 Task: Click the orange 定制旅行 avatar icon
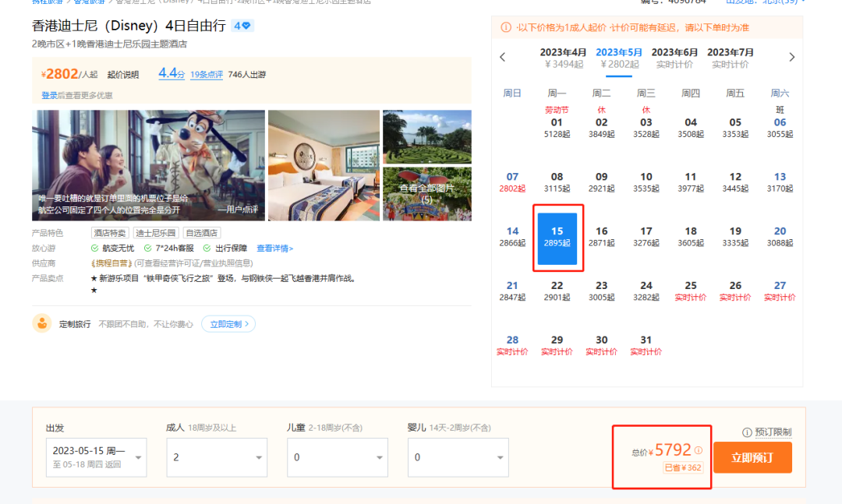click(42, 324)
